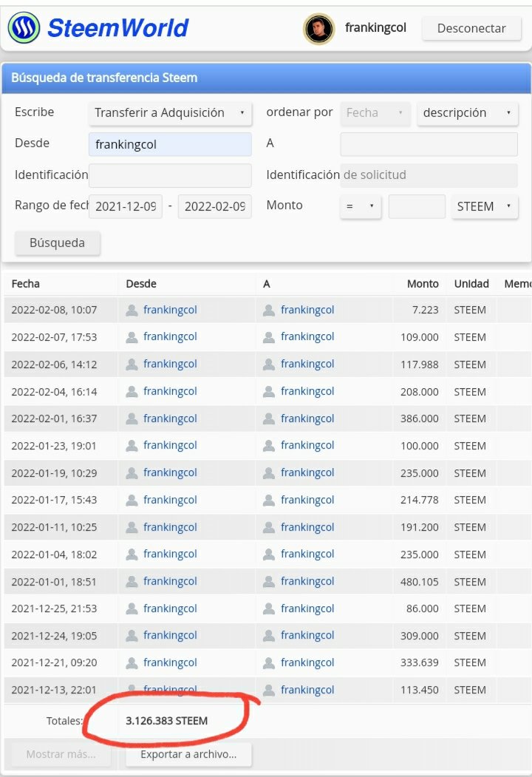Click the Búsqueda search button
This screenshot has height=777, width=532.
pyautogui.click(x=58, y=242)
